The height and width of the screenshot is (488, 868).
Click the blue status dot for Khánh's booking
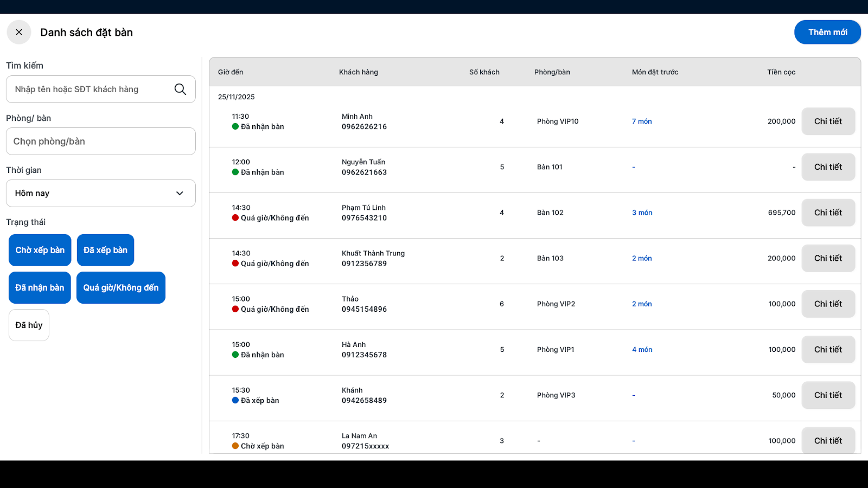pos(235,400)
